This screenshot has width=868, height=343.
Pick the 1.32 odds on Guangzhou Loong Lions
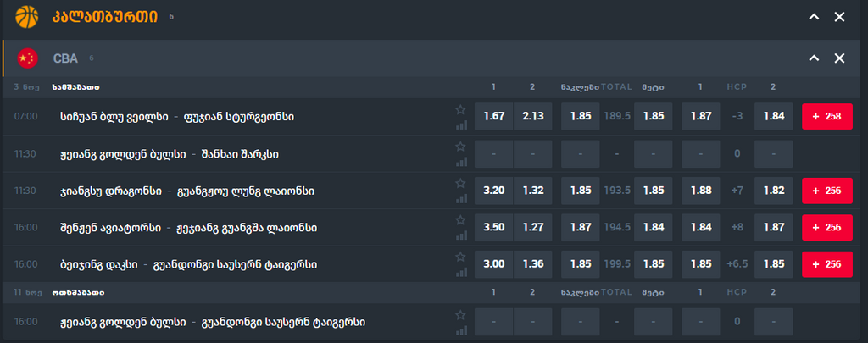[x=533, y=191]
